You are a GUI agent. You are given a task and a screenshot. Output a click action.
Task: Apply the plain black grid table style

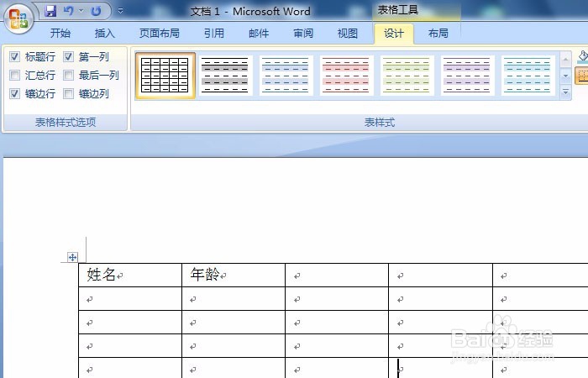[165, 76]
